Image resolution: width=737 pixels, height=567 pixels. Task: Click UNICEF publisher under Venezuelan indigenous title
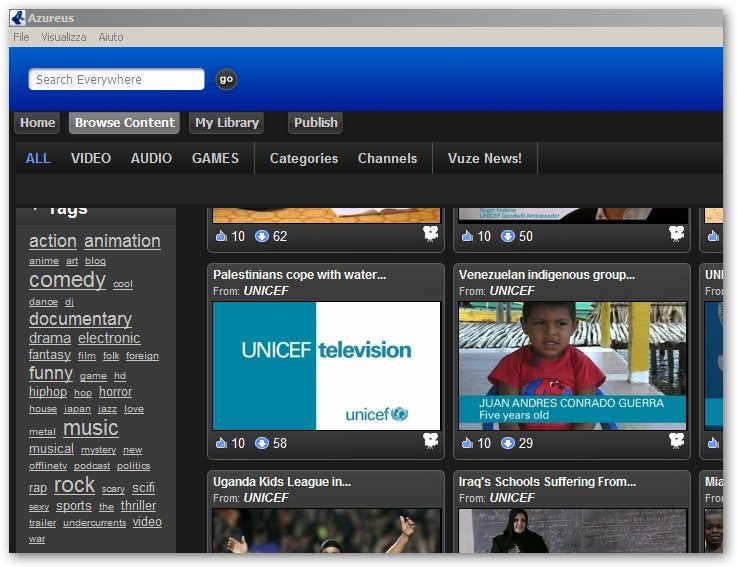pyautogui.click(x=512, y=291)
